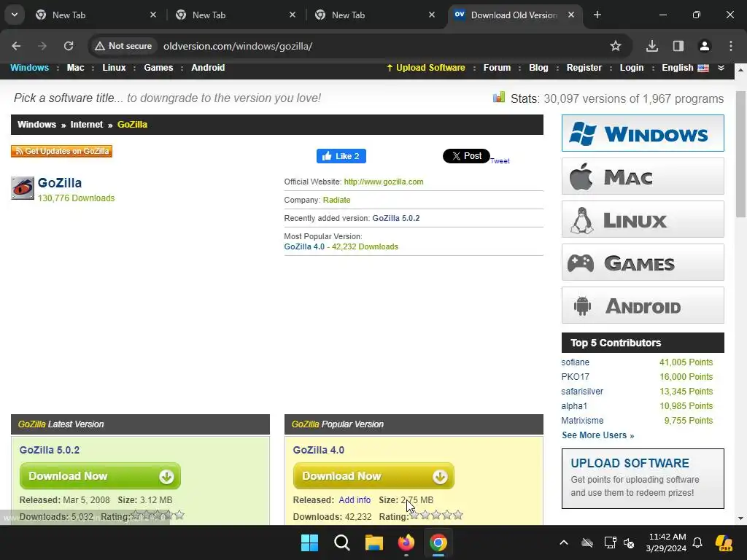Rate GoZilla 4.0 five stars

click(458, 515)
